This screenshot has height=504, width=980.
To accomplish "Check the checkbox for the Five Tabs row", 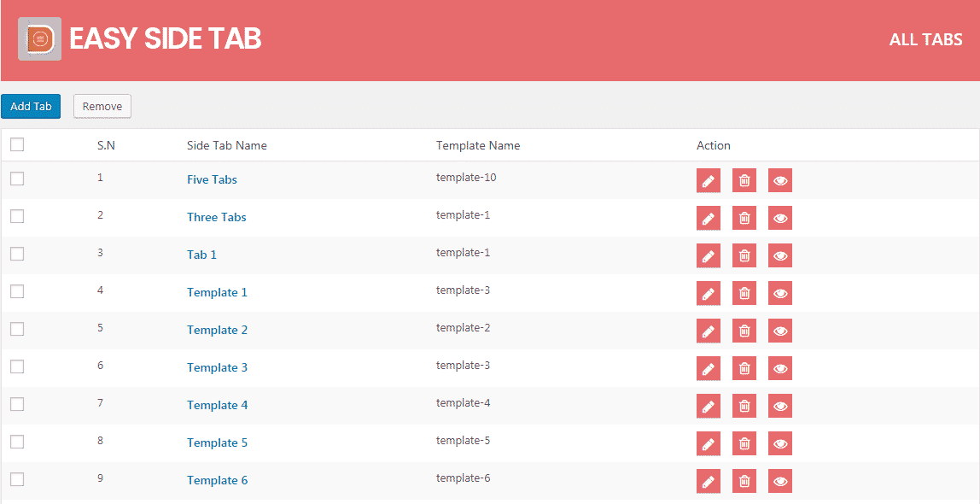I will pyautogui.click(x=17, y=179).
